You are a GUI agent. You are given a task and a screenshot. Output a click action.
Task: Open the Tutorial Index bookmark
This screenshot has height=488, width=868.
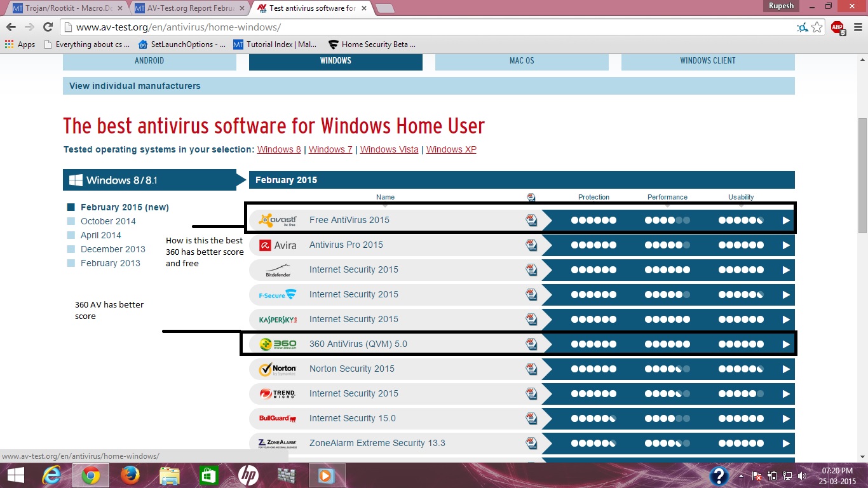pos(275,44)
